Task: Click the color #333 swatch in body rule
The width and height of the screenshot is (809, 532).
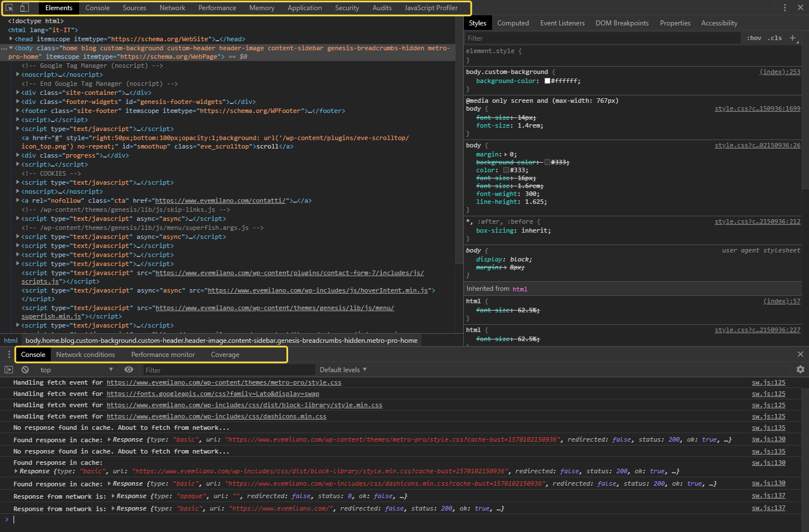Action: click(x=506, y=170)
